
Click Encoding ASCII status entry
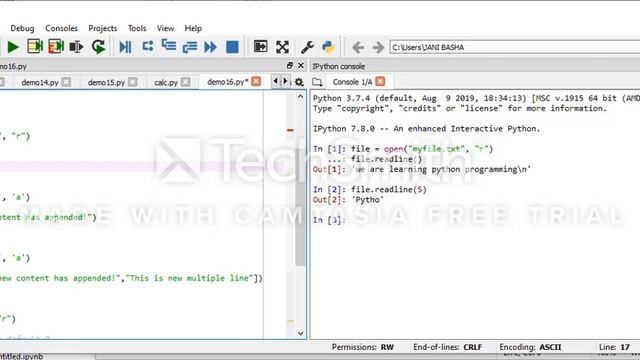coord(530,347)
